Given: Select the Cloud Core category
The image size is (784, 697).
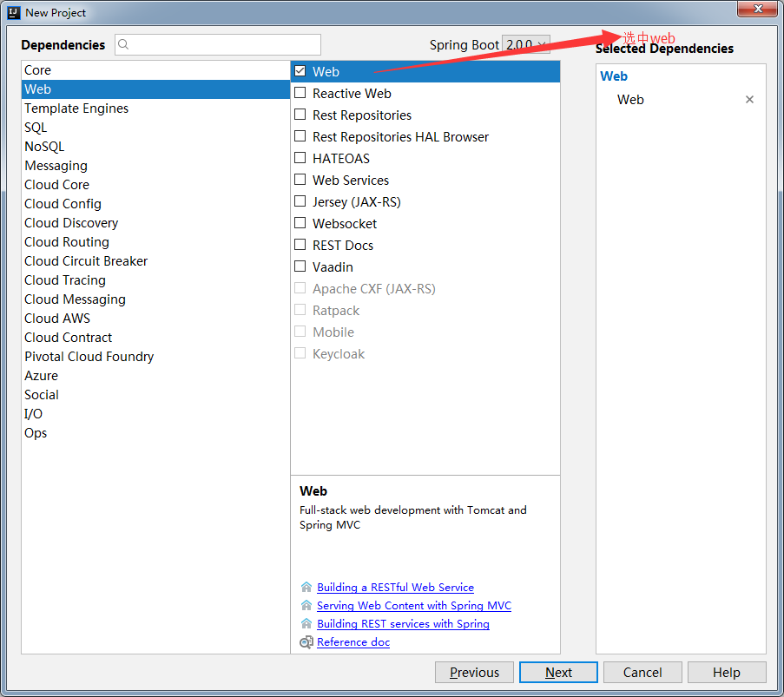Looking at the screenshot, I should pos(155,185).
